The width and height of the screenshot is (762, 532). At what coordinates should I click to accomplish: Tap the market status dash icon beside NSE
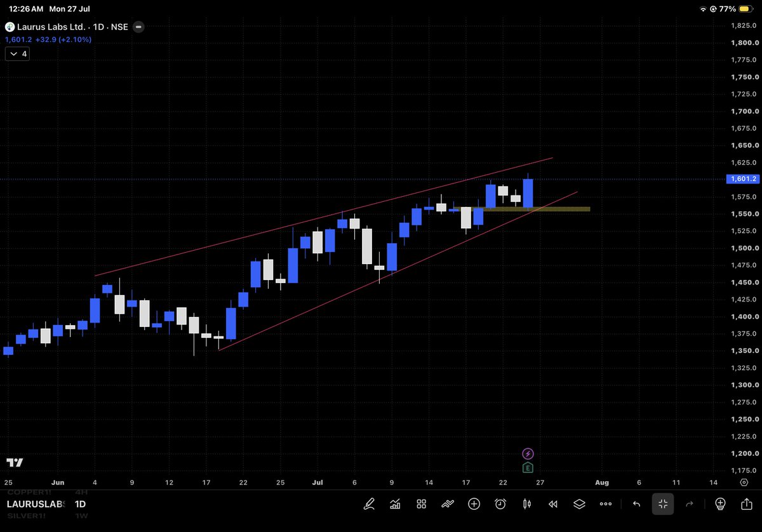tap(138, 27)
